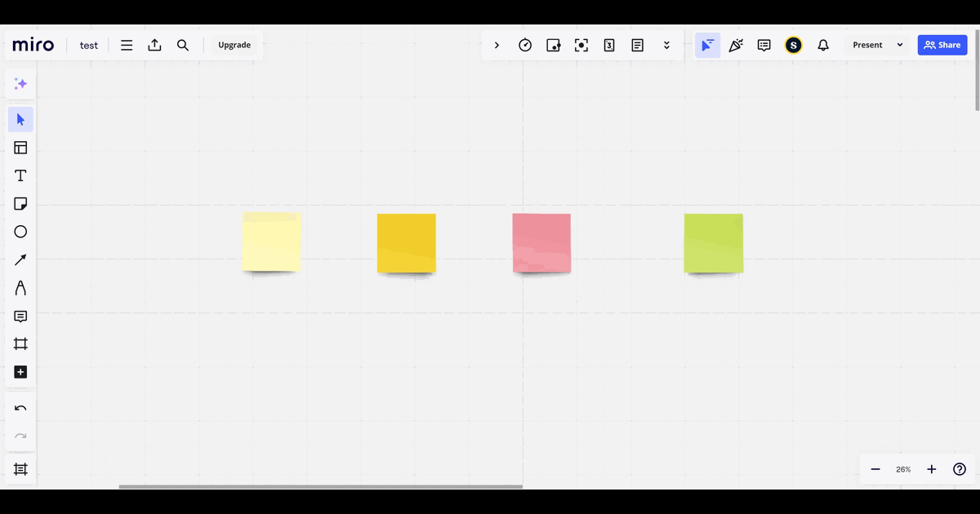
Task: Click the user avatar S
Action: coord(794,46)
